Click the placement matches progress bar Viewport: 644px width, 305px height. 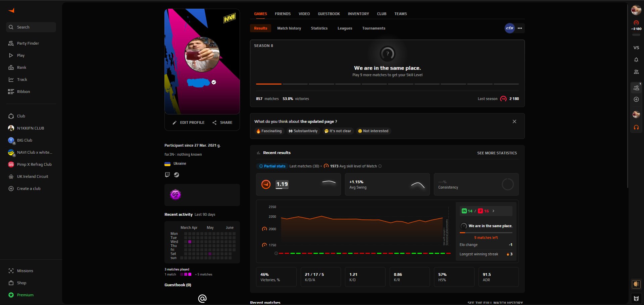tap(387, 84)
